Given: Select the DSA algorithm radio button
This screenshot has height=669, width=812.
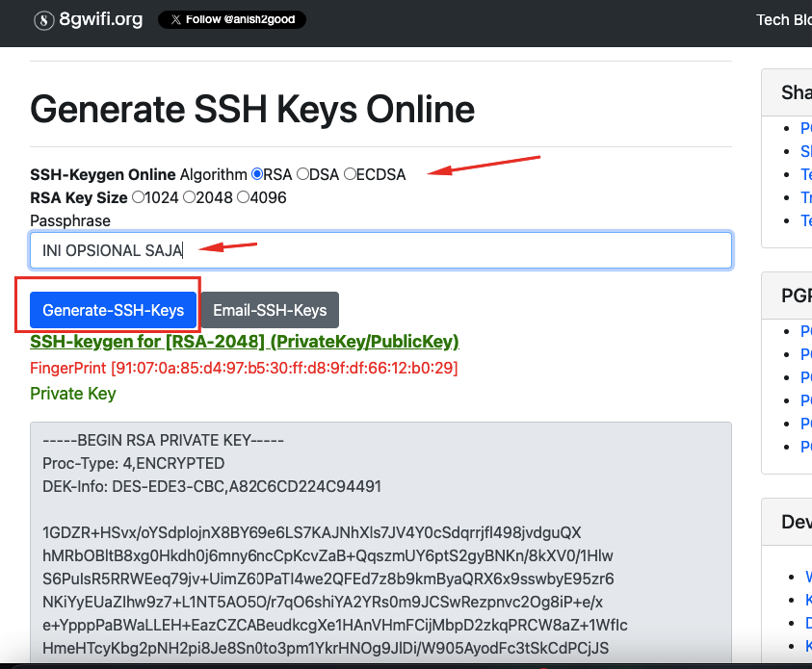Looking at the screenshot, I should tap(302, 174).
